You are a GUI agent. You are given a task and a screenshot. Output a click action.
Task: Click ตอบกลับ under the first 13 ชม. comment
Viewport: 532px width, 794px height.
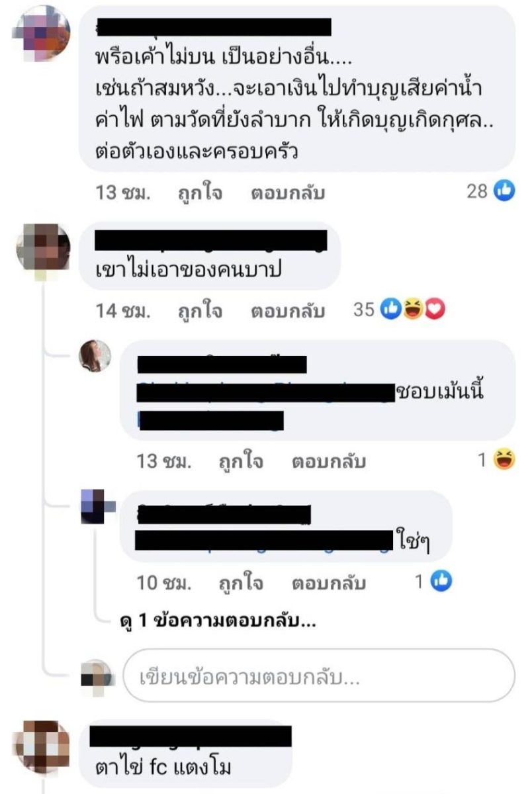[x=288, y=193]
